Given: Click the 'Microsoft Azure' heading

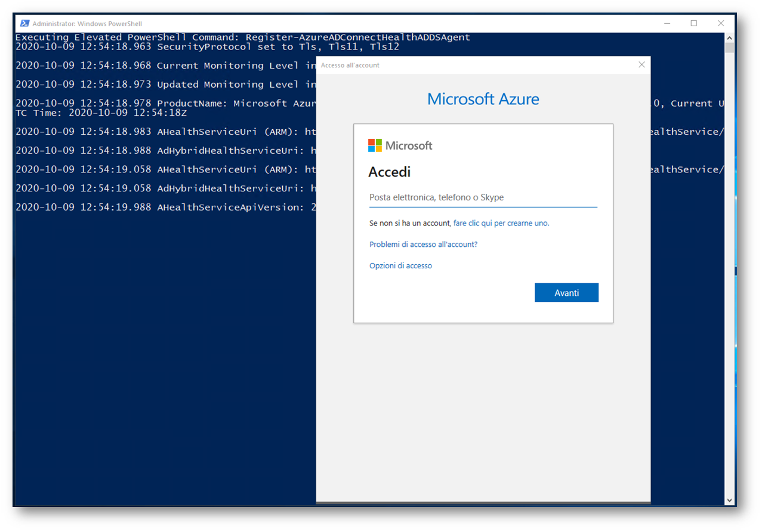Looking at the screenshot, I should 483,99.
